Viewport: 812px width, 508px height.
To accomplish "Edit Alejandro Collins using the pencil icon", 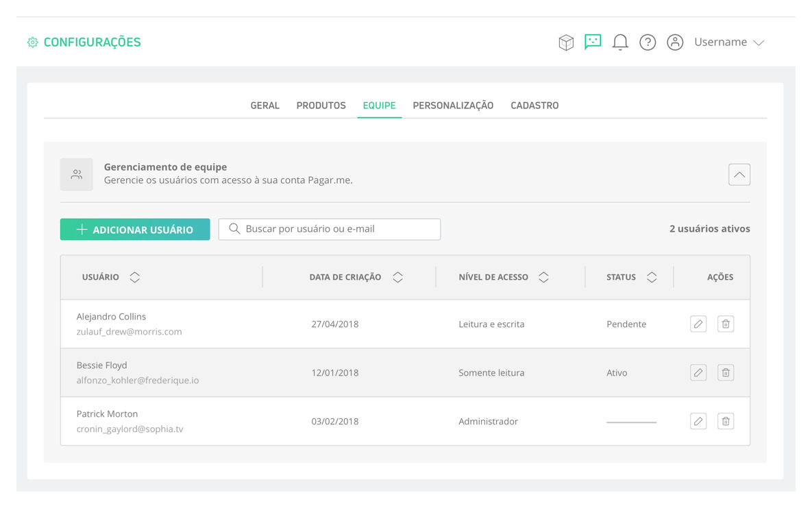I will pos(698,323).
